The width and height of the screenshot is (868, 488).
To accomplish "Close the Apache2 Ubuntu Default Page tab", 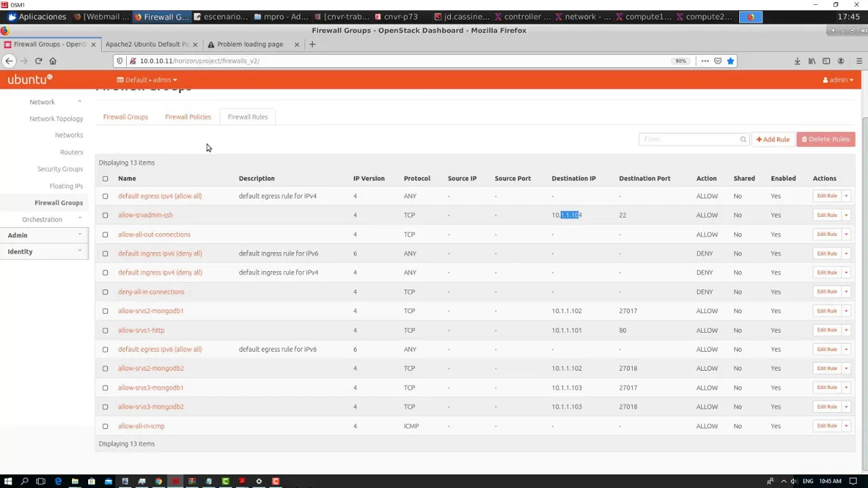I will (195, 44).
